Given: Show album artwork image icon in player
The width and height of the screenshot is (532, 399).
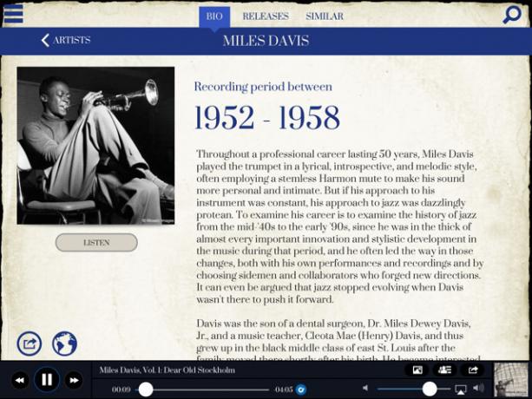Looking at the screenshot, I should [417, 370].
